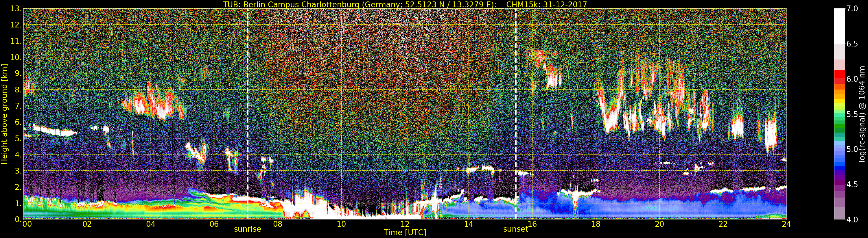Click the '22' tick on the time axis

723,224
